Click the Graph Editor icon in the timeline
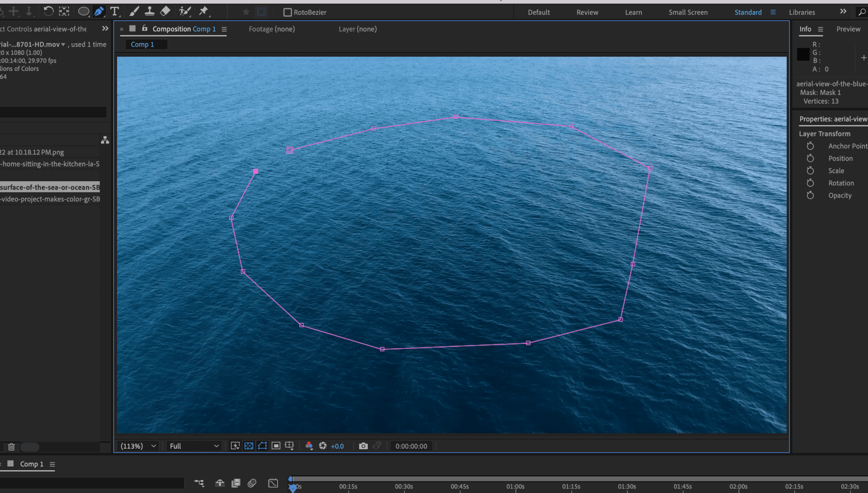This screenshot has width=868, height=493. point(273,483)
